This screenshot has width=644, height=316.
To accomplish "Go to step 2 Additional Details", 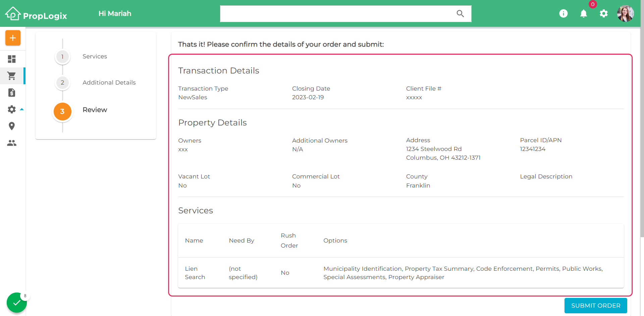I will point(62,83).
